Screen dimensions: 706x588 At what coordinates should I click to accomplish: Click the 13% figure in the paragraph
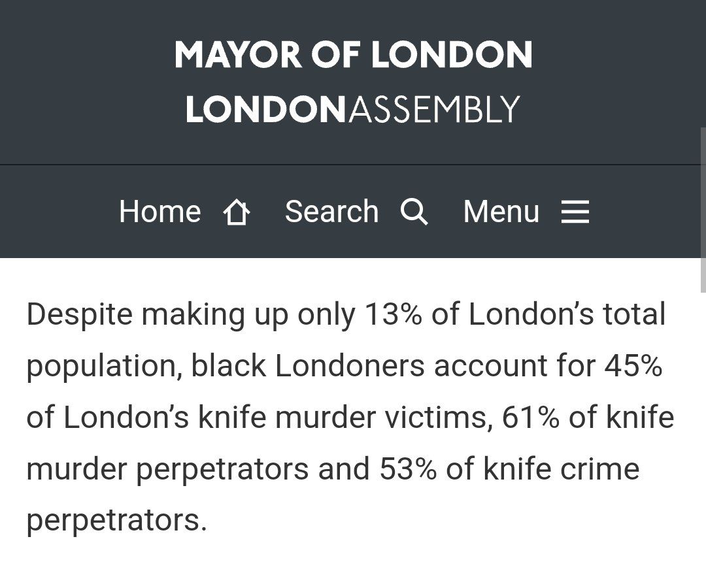coord(393,314)
